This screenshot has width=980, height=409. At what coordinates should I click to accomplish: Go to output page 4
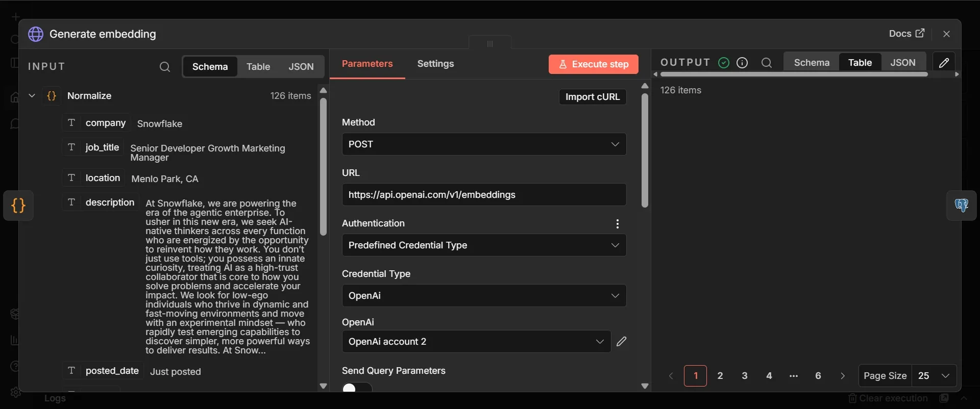pos(769,376)
